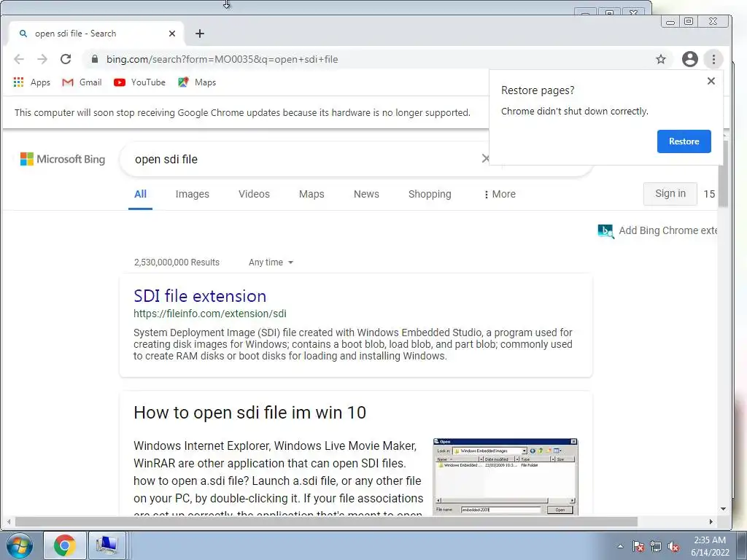Click the 2,530,000,000 Results text
This screenshot has height=560, width=747.
pos(177,262)
